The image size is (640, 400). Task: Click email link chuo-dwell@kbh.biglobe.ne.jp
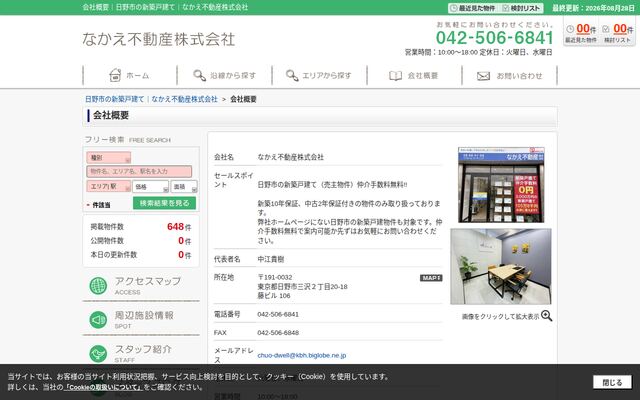tap(302, 356)
